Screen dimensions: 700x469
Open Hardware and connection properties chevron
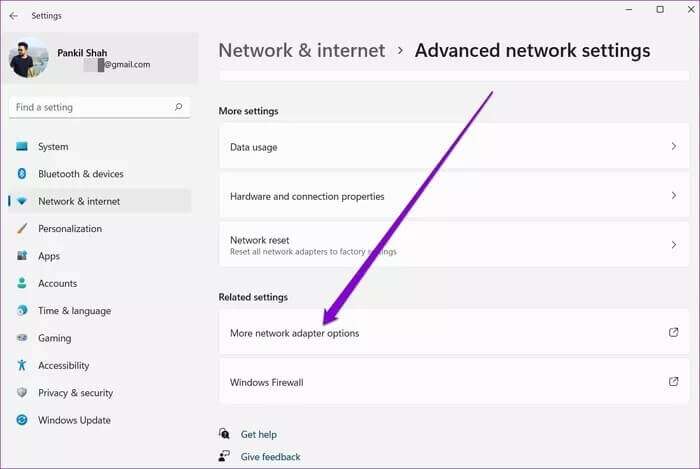coord(673,196)
